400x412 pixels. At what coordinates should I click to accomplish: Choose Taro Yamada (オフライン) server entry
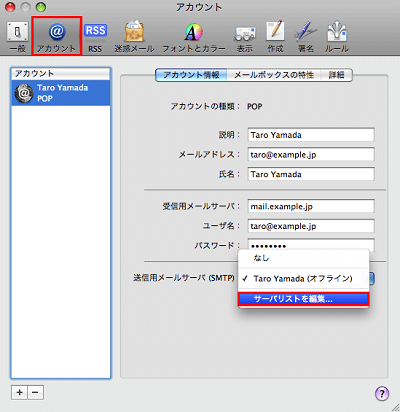(303, 278)
